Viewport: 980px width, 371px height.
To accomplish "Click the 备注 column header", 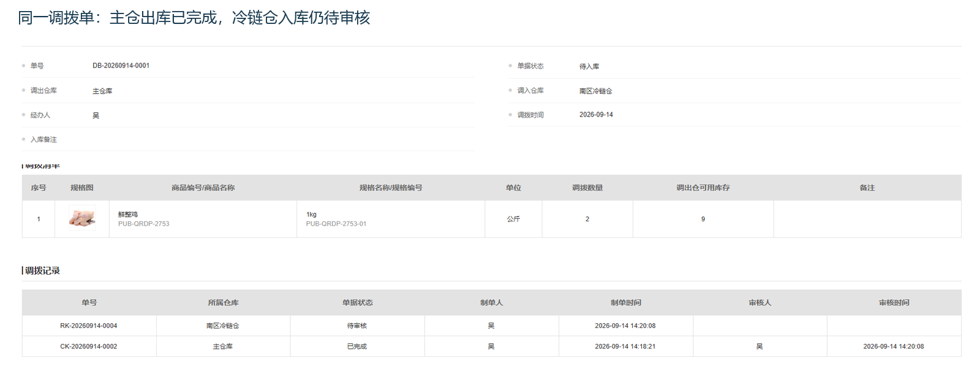I will click(867, 188).
